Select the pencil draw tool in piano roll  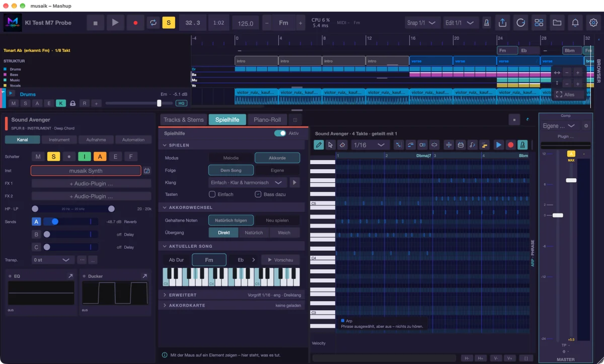(x=319, y=145)
